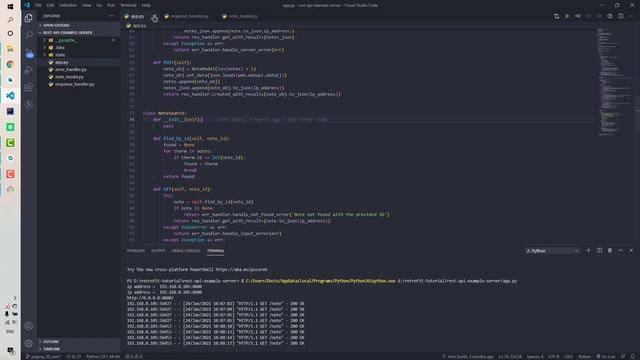The width and height of the screenshot is (640, 360).
Task: Click errors and warnings count in status bar
Action: coord(134,357)
